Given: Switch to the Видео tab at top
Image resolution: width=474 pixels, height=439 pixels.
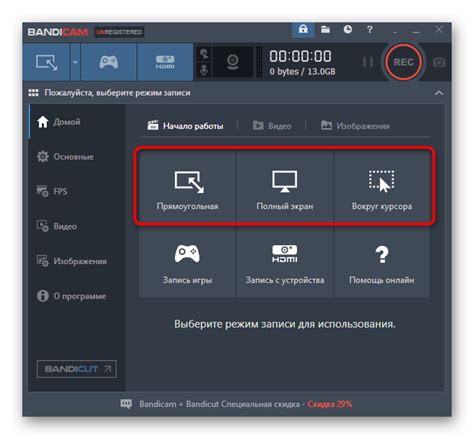Looking at the screenshot, I should [x=272, y=126].
